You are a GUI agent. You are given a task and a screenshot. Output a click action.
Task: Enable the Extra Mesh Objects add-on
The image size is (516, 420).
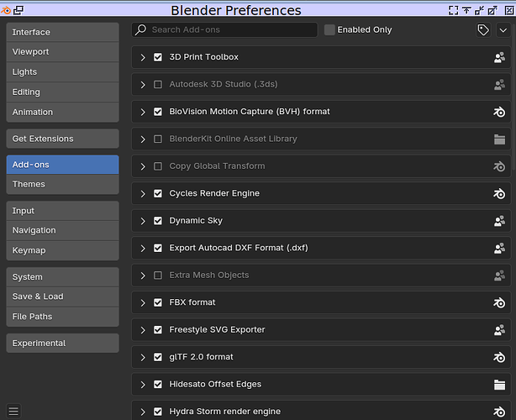click(158, 276)
